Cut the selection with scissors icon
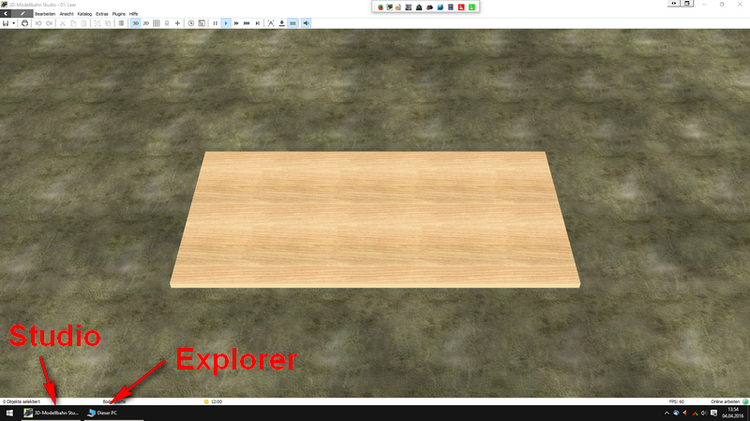Screen dimensions: 750x421 62,23
